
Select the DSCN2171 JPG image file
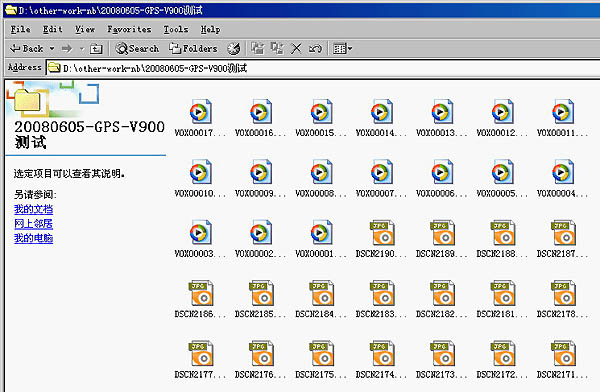(562, 360)
